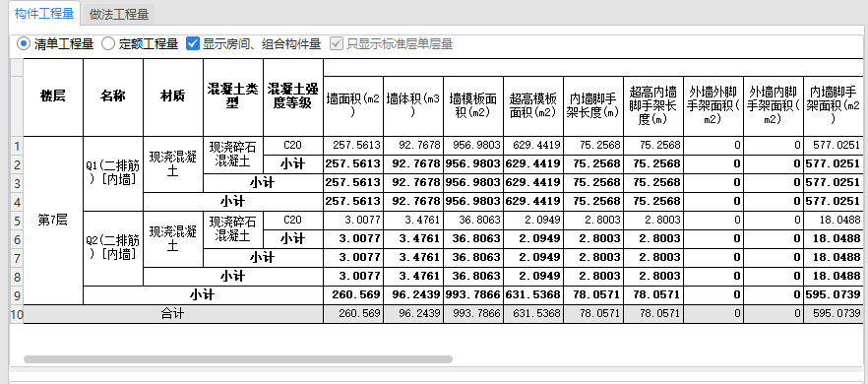Viewport: 868px width, 384px height.
Task: Click the C20 cell in row 5
Action: (293, 221)
